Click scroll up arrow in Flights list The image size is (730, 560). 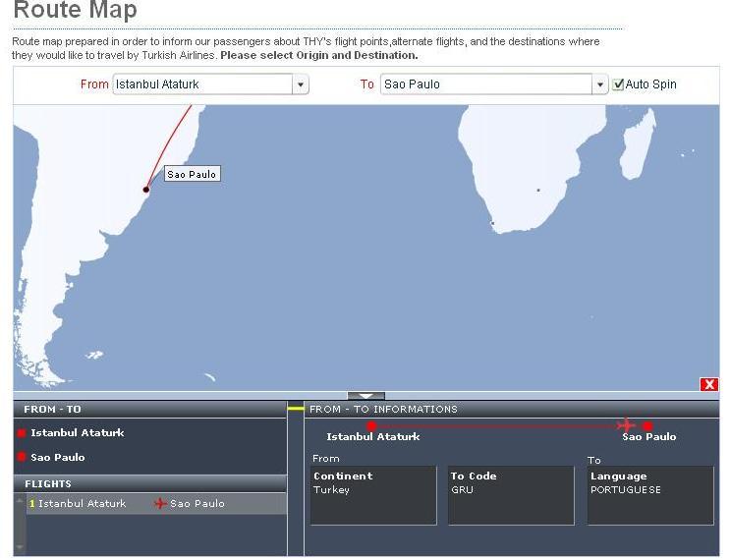click(x=20, y=501)
